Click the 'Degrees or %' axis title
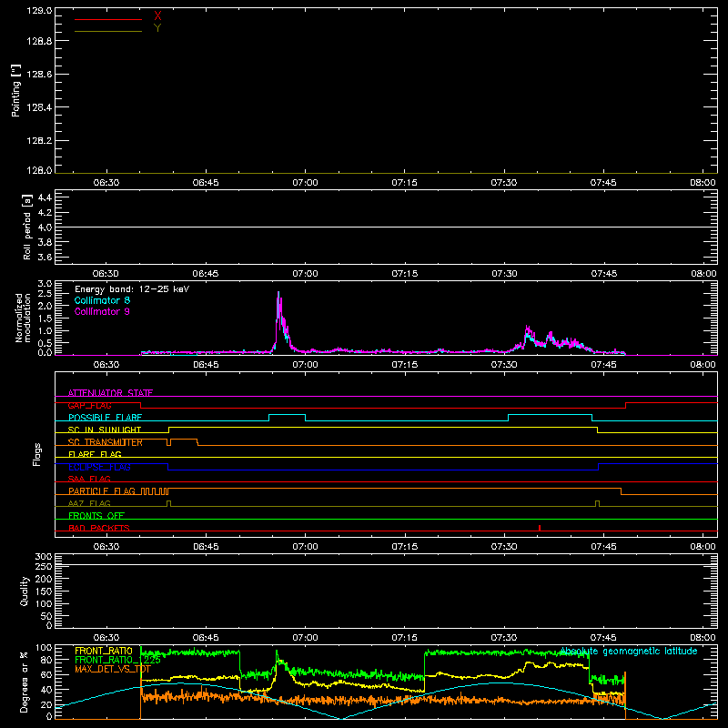The height and width of the screenshot is (728, 728). [x=25, y=682]
